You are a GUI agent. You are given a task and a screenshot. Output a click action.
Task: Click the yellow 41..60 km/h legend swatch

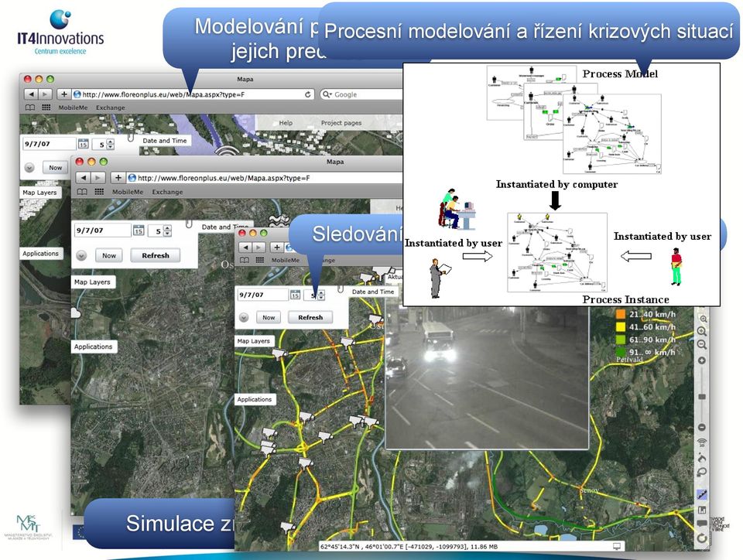[620, 326]
